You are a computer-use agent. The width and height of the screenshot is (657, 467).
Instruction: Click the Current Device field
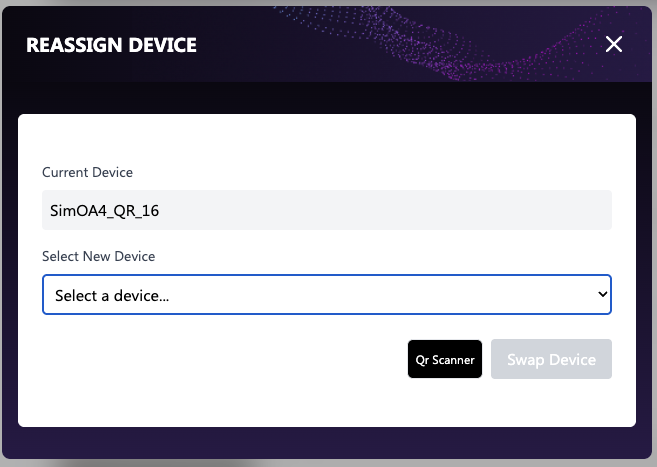(326, 210)
